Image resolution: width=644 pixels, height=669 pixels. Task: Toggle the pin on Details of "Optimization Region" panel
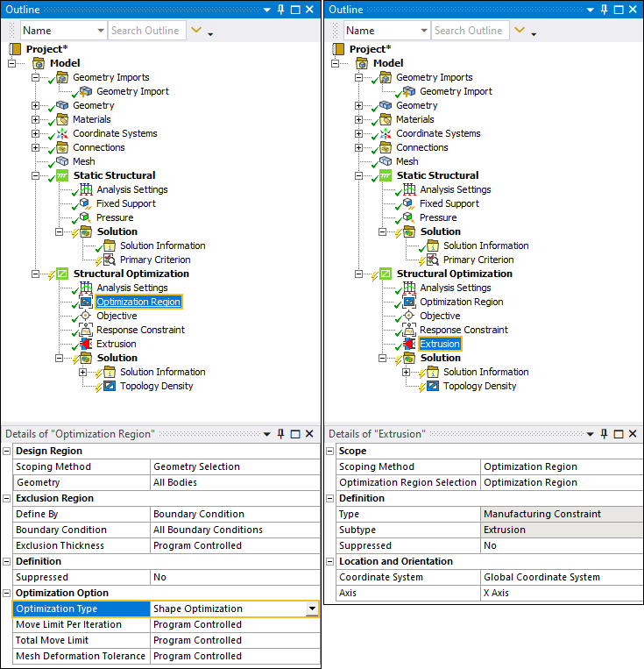click(281, 434)
